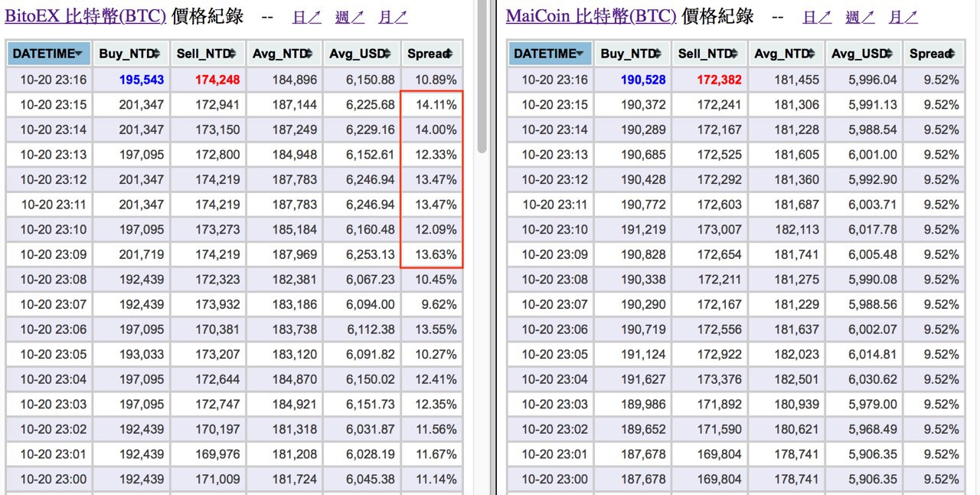Sort MaiCoin table by Sell_NTD column
980x495 pixels.
tap(710, 54)
